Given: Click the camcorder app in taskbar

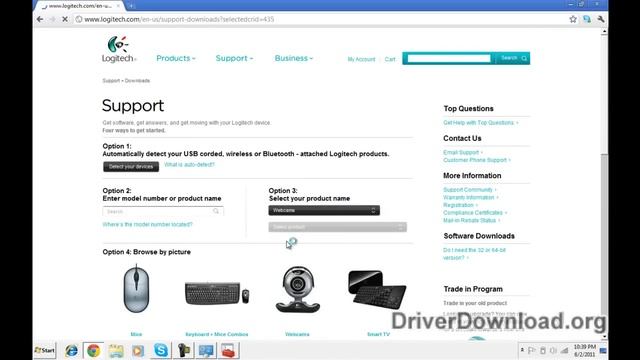Looking at the screenshot, I should tap(183, 351).
